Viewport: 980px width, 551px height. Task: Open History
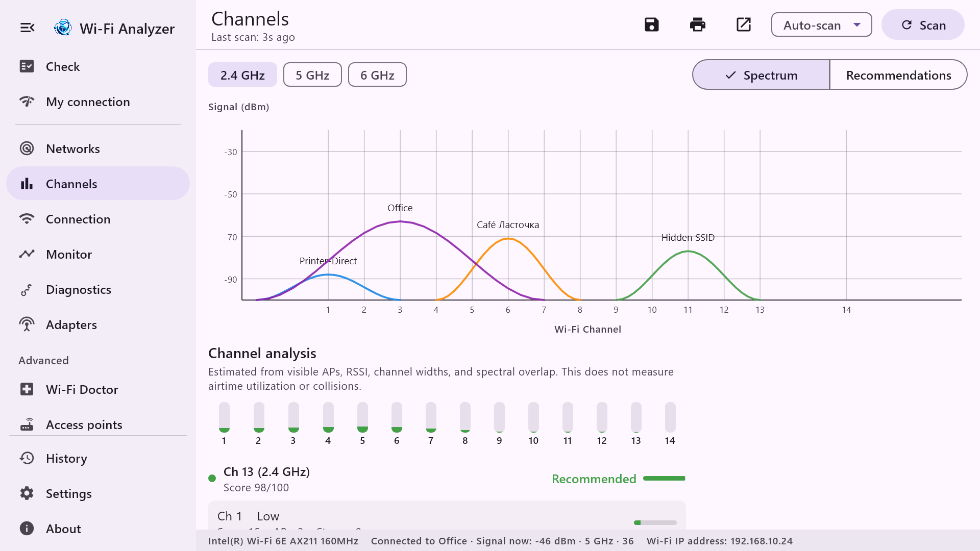pyautogui.click(x=98, y=458)
